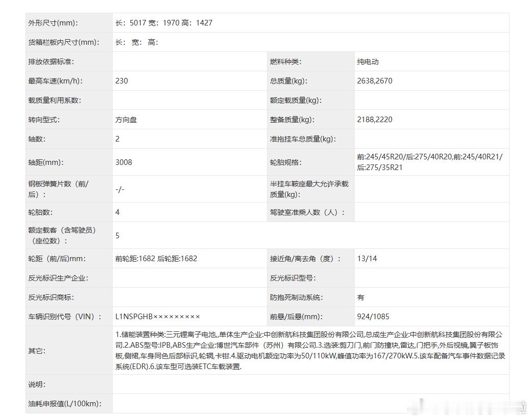Click the 方向盘 value
The image size is (532, 420).
(x=126, y=120)
